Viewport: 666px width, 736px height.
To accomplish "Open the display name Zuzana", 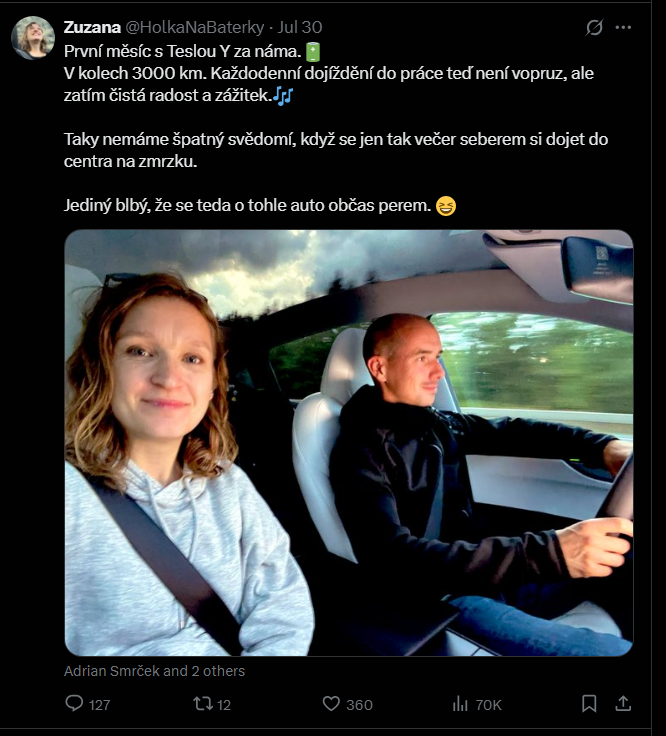I will coord(92,27).
